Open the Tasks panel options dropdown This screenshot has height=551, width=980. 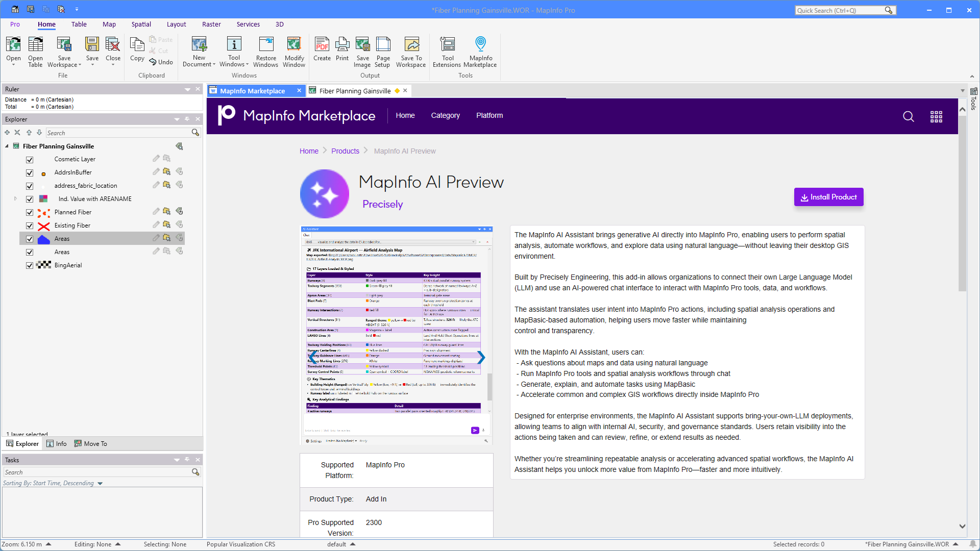tap(177, 460)
